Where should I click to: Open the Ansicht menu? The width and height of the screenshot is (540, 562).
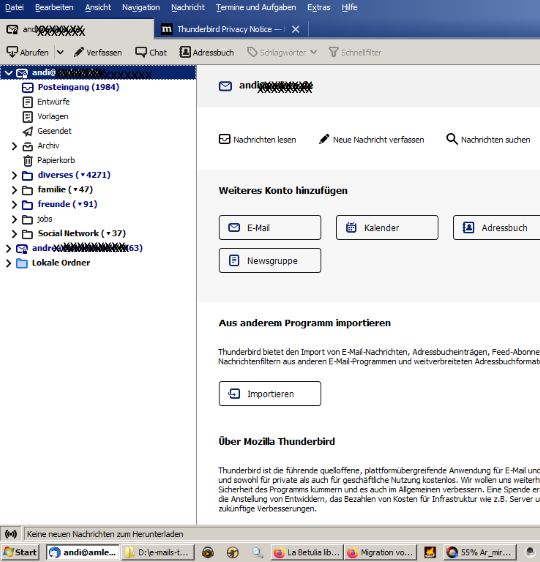pos(98,7)
